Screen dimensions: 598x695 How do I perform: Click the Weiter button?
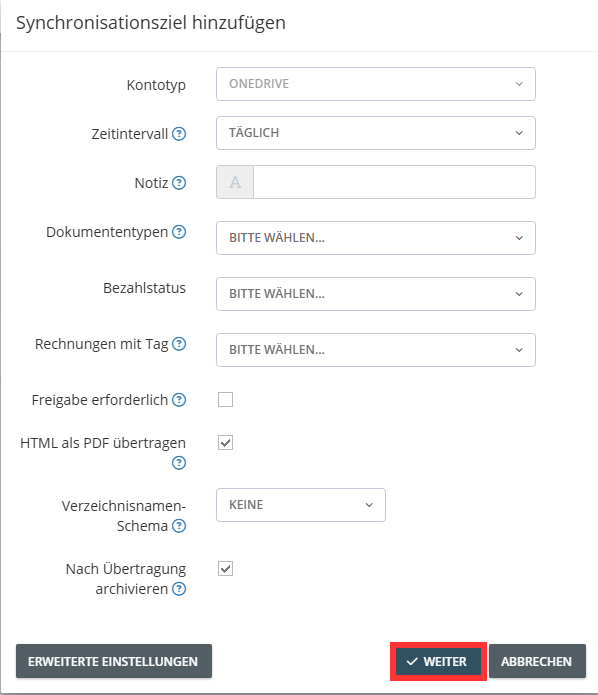438,661
